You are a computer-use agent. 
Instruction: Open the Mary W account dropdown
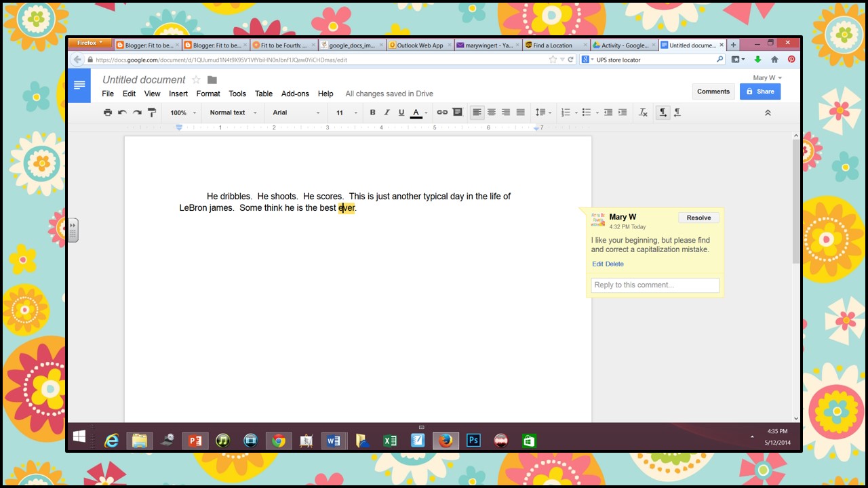[768, 78]
